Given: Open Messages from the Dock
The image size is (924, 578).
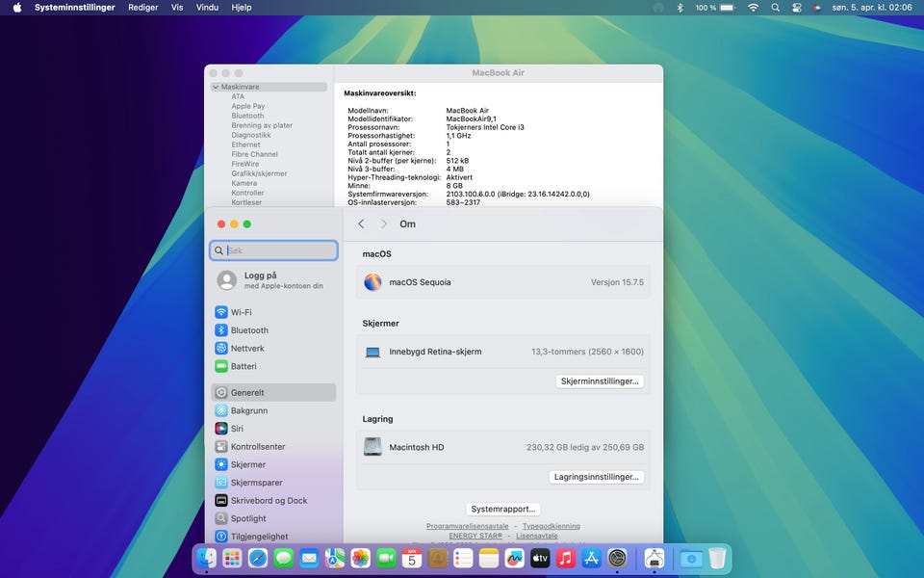Looking at the screenshot, I should tap(283, 558).
